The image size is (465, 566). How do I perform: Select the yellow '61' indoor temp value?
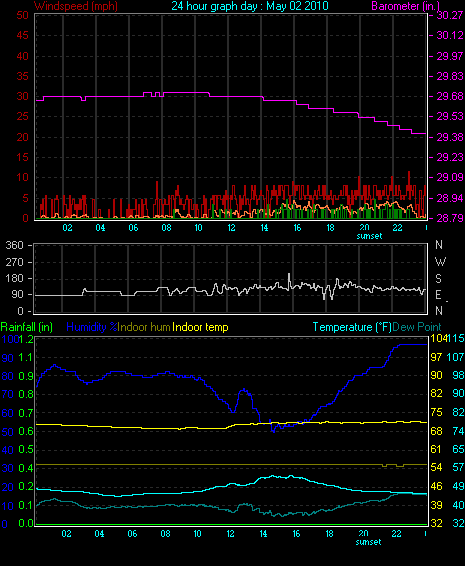click(436, 449)
